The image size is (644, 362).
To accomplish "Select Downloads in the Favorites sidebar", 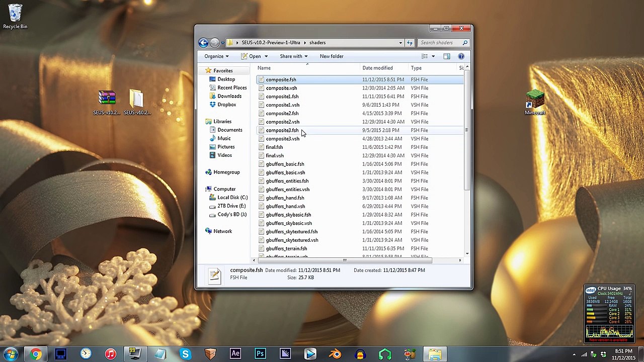I will point(229,96).
